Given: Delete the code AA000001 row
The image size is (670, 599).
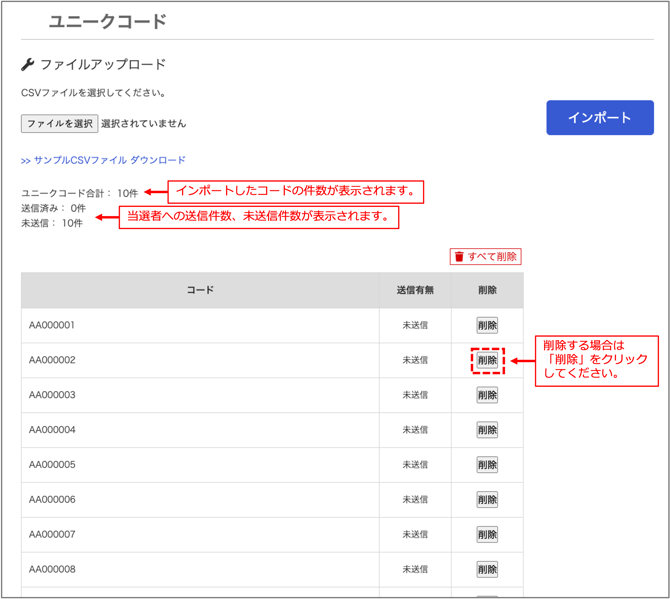Looking at the screenshot, I should click(x=487, y=325).
